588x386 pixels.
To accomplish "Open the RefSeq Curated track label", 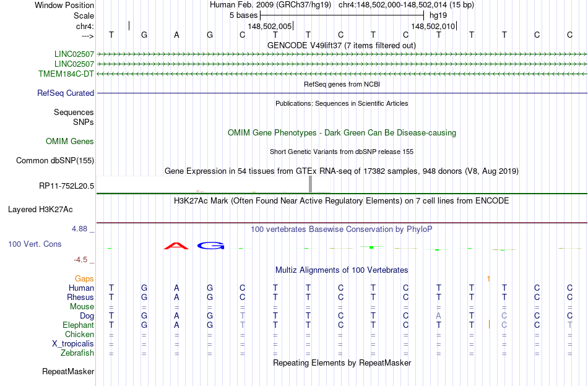I will [66, 93].
